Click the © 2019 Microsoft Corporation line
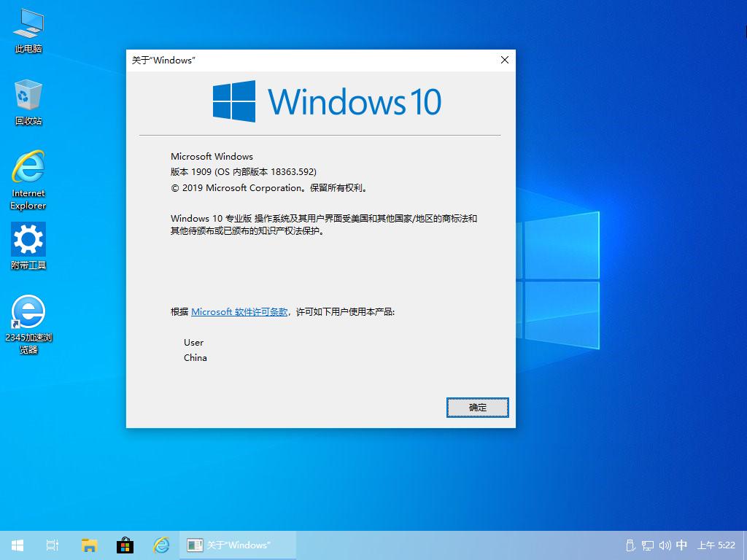The height and width of the screenshot is (560, 747). (x=270, y=188)
